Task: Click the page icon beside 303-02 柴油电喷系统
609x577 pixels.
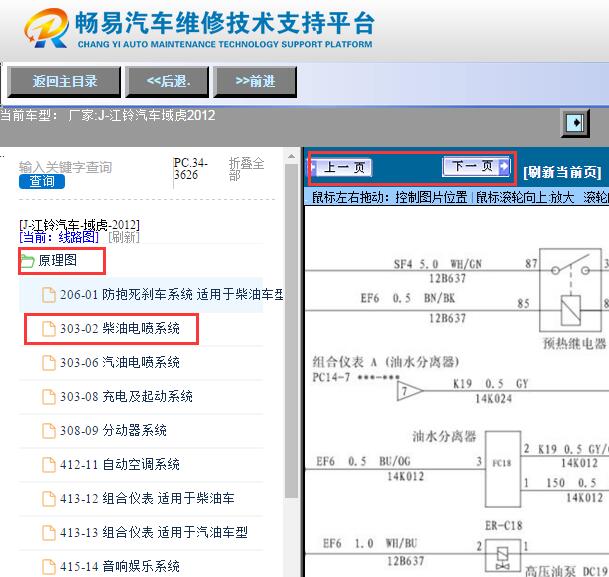Action: (49, 329)
